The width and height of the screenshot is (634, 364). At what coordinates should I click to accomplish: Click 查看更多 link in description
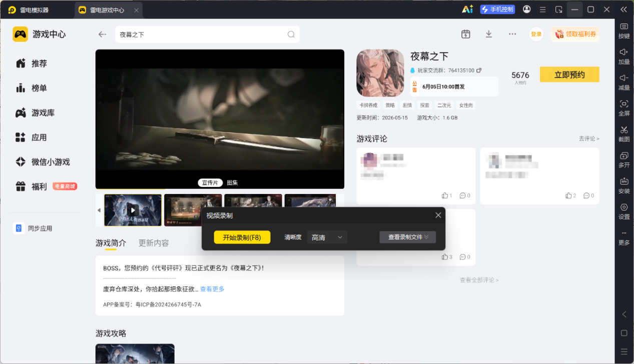pyautogui.click(x=212, y=289)
